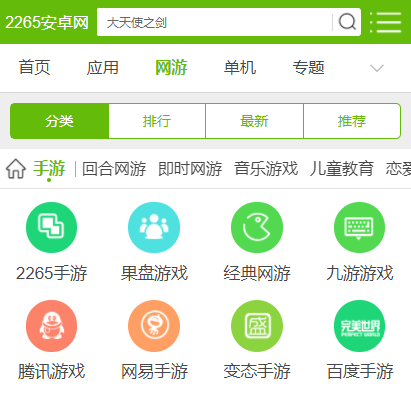Image resolution: width=411 pixels, height=396 pixels.
Task: Open the 网易手游 orange icon
Action: pyautogui.click(x=154, y=326)
